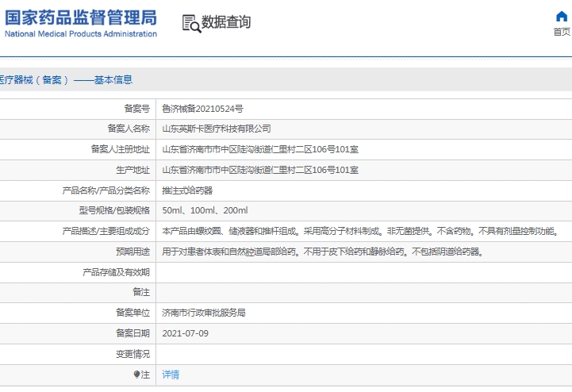Click the specification 50ml、100ml、200ml
572x392 pixels.
[x=205, y=210]
